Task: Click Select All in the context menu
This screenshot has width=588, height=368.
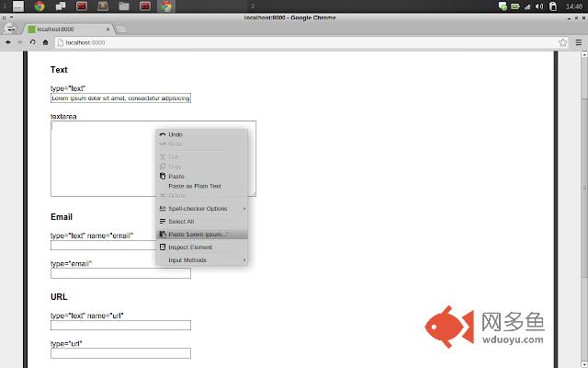Action: coord(181,221)
